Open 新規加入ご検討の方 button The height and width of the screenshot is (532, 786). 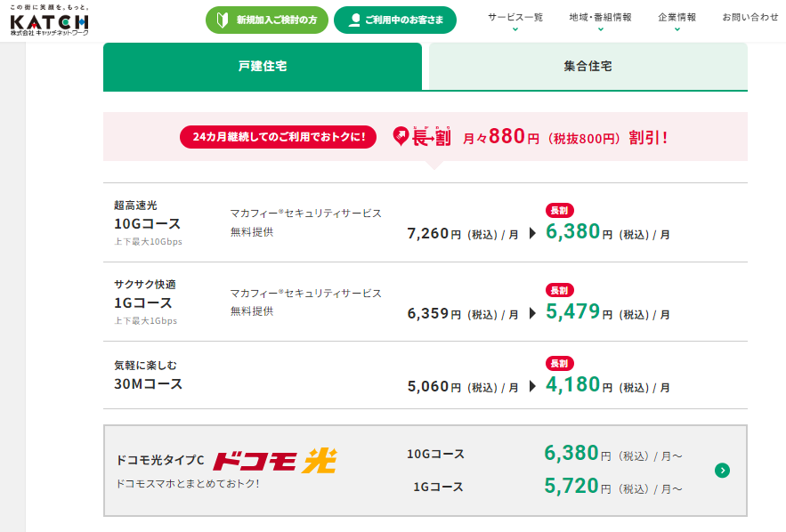pyautogui.click(x=267, y=20)
